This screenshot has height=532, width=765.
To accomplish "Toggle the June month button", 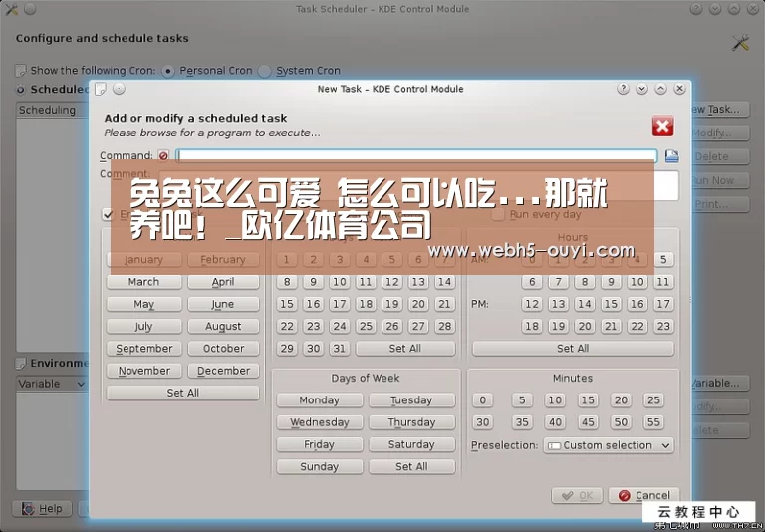I will [x=223, y=304].
